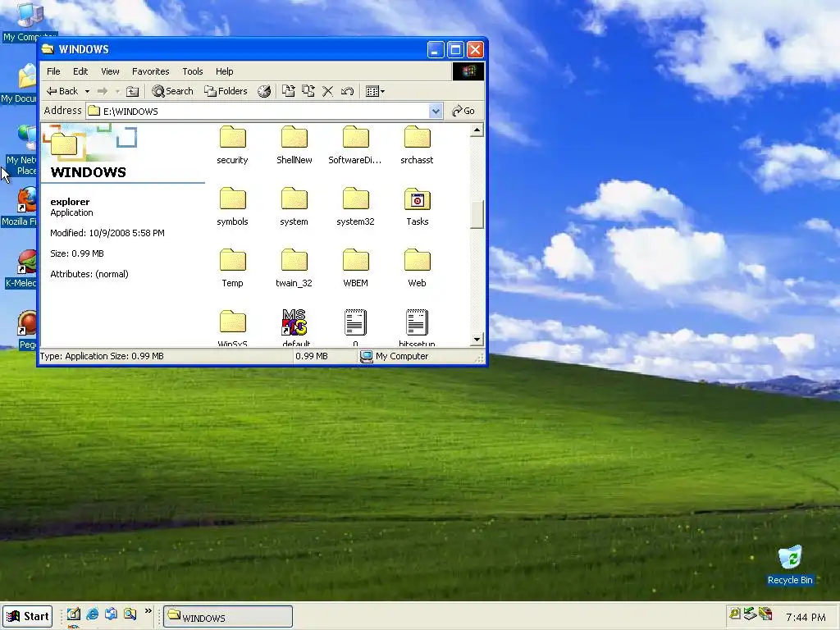
Task: Click the Go button
Action: pyautogui.click(x=463, y=111)
